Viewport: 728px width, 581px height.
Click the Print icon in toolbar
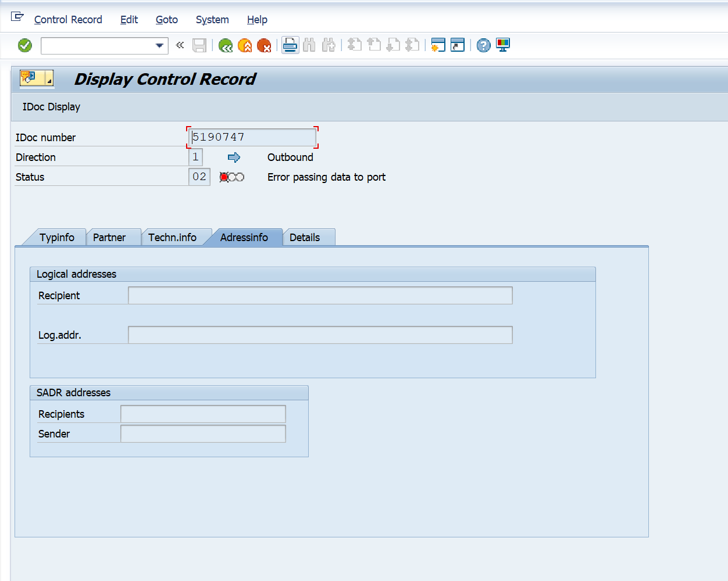click(290, 45)
